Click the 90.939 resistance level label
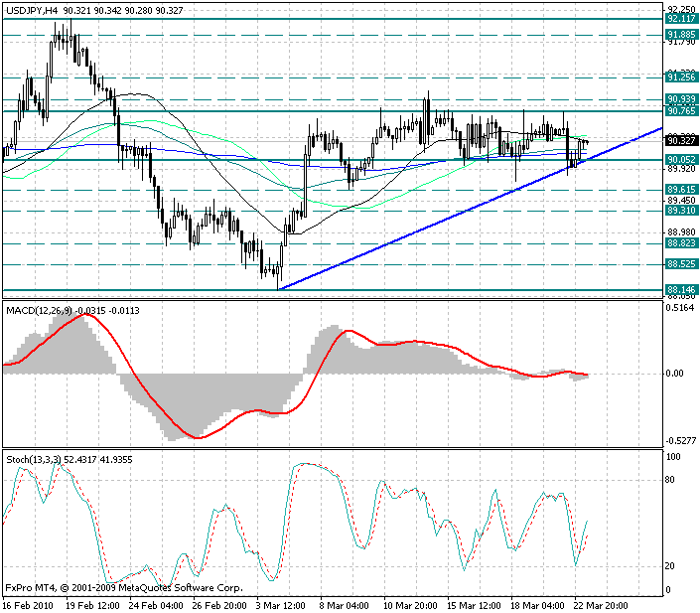This screenshot has width=700, height=613. coord(680,99)
